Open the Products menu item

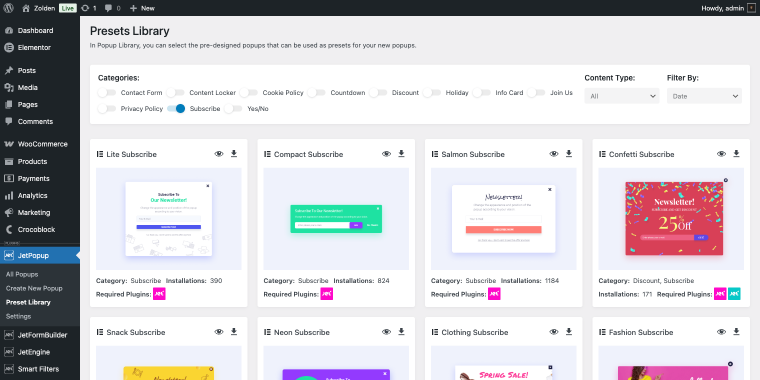(x=40, y=161)
